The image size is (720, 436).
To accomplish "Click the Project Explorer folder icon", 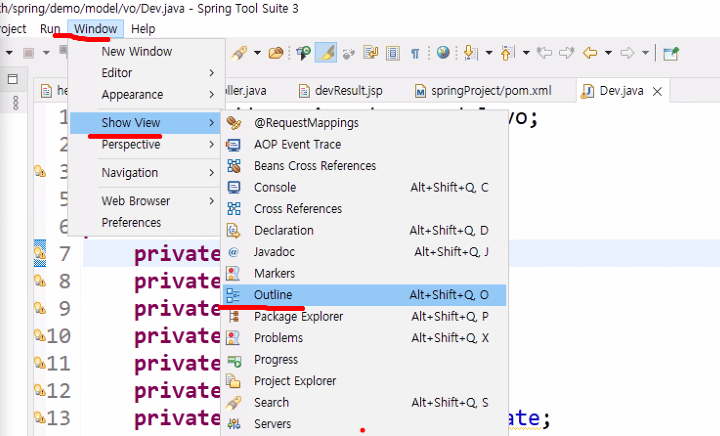I will point(233,381).
